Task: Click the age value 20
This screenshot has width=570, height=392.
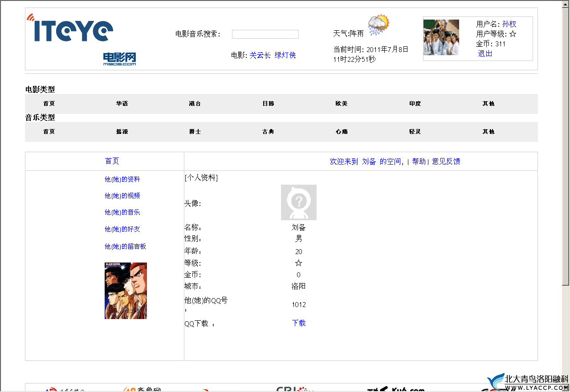Action: 299,252
